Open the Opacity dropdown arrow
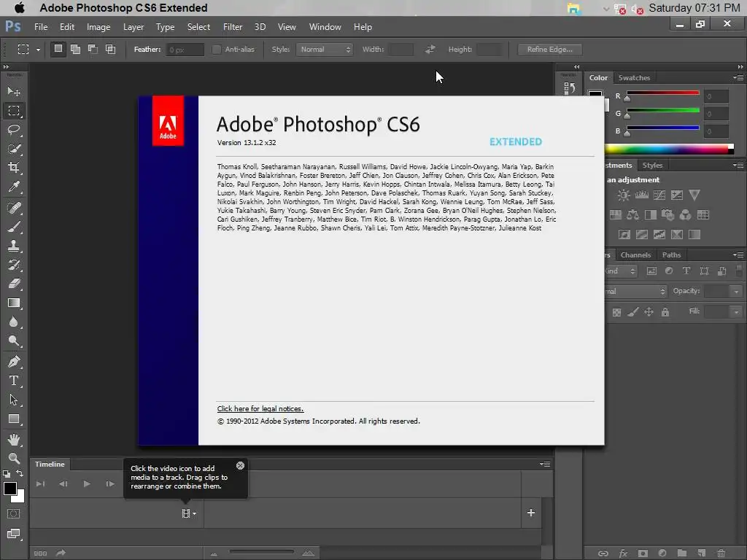This screenshot has width=747, height=560. pos(737,292)
